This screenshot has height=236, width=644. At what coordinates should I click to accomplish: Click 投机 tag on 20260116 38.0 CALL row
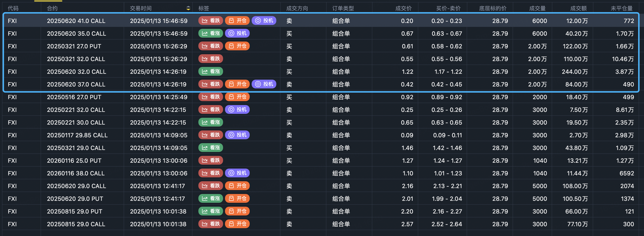(x=237, y=173)
